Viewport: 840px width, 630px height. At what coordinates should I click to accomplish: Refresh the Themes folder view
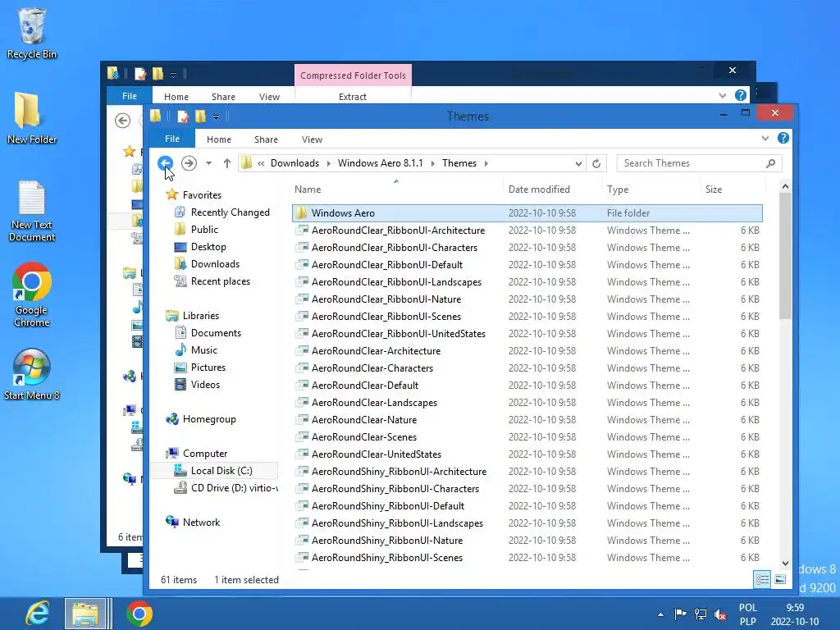tap(596, 163)
